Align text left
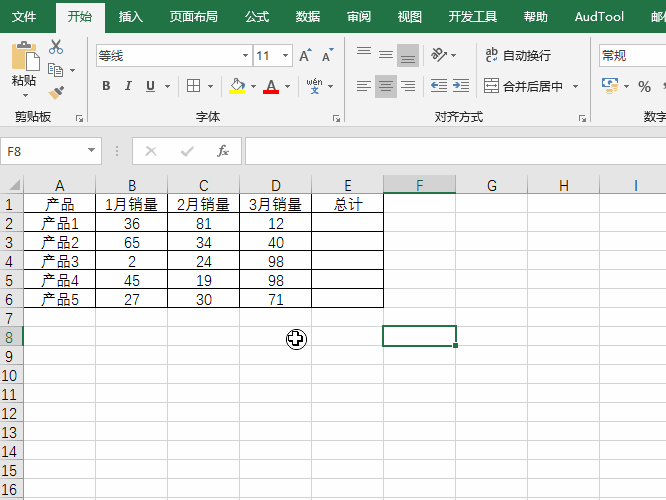The image size is (666, 500). tap(364, 86)
